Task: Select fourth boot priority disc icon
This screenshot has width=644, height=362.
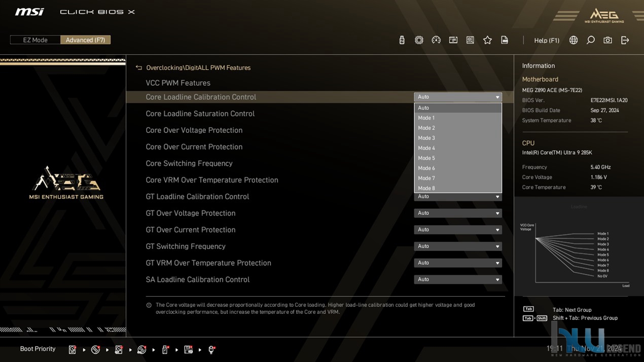Action: [x=142, y=349]
